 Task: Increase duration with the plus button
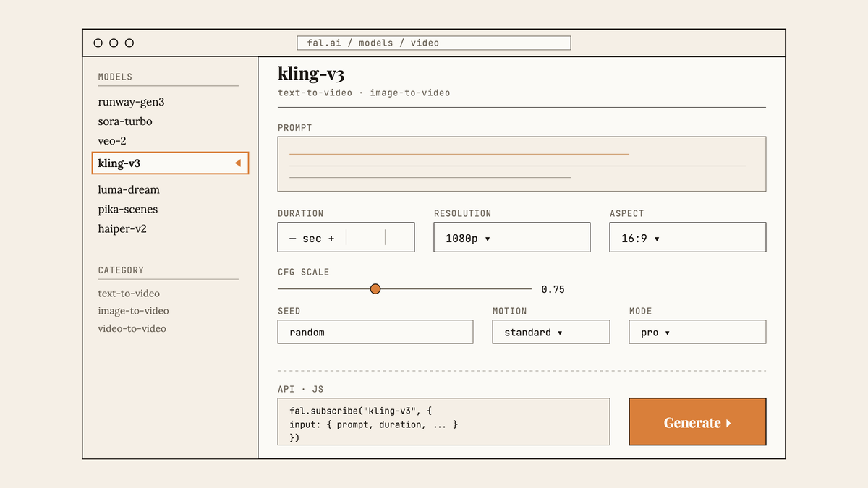[x=331, y=238]
